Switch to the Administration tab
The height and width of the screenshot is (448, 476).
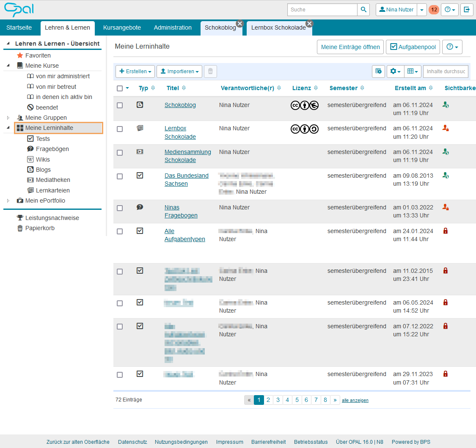[x=173, y=27]
